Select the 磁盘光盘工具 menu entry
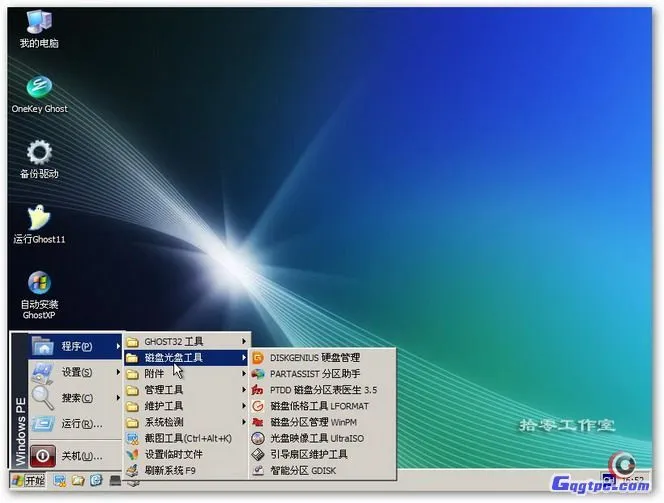The image size is (664, 503). [186, 358]
